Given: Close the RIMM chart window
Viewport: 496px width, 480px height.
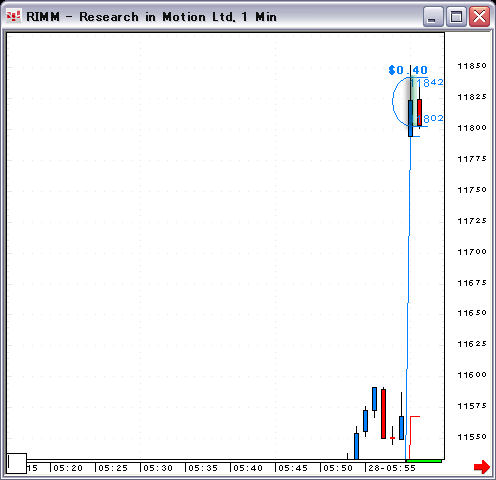Looking at the screenshot, I should (x=479, y=16).
